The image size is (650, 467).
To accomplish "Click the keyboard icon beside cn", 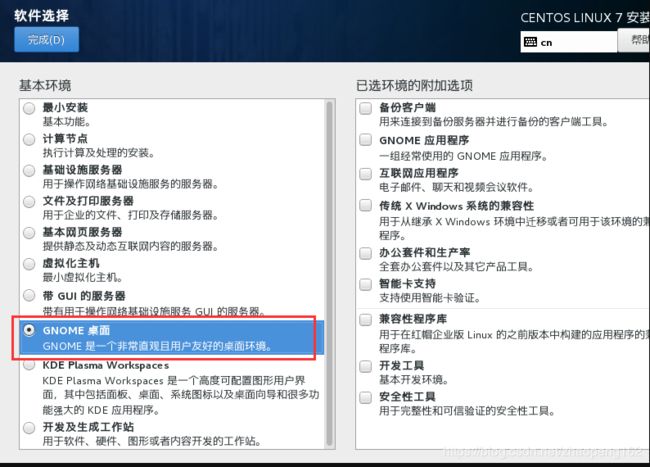I will pos(530,42).
